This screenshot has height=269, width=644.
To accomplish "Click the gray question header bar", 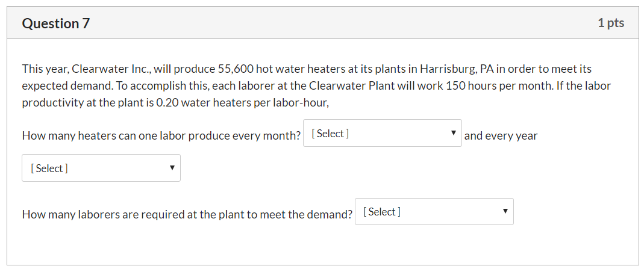I will pos(323,23).
